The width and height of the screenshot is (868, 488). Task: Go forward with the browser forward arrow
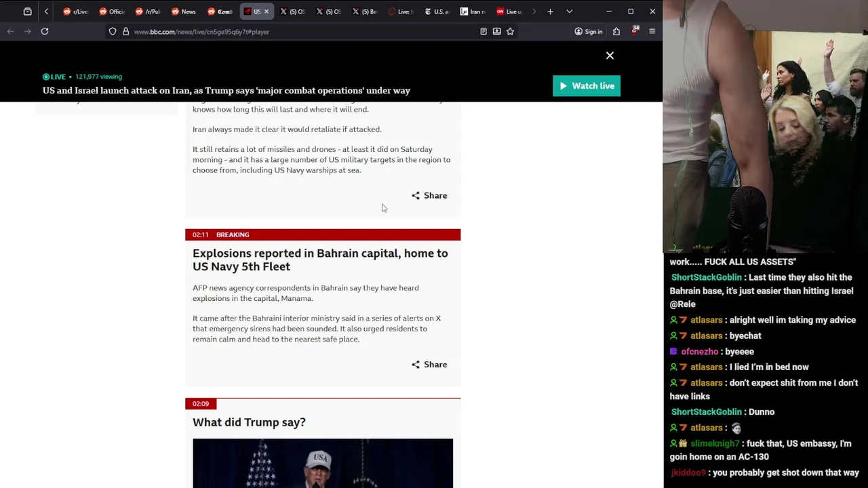27,31
